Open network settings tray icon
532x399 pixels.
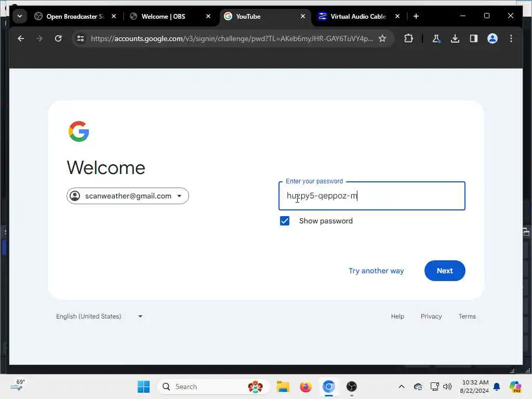click(434, 387)
